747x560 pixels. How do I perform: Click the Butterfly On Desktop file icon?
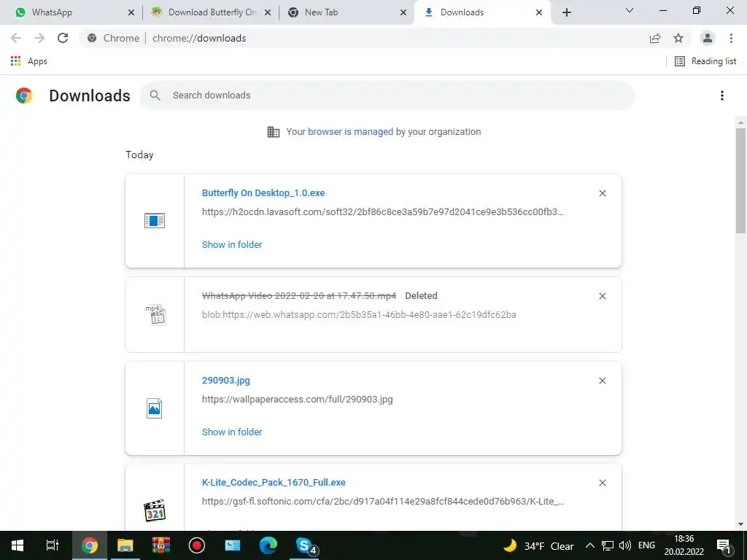[x=155, y=220]
